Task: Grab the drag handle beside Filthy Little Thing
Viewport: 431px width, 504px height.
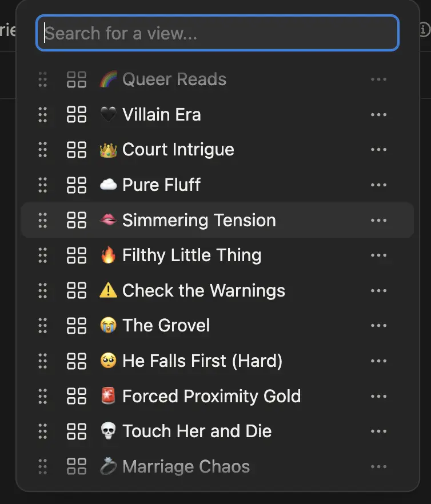Action: pyautogui.click(x=42, y=255)
